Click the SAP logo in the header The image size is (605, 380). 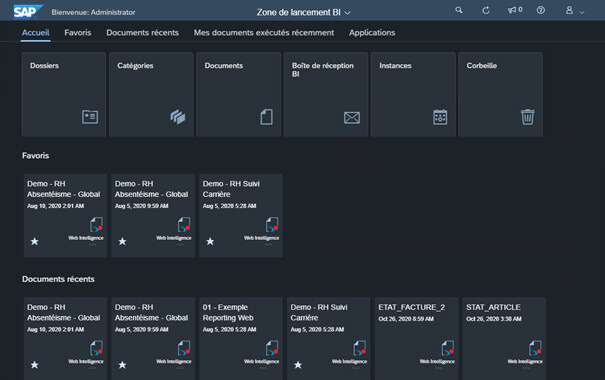(x=28, y=12)
